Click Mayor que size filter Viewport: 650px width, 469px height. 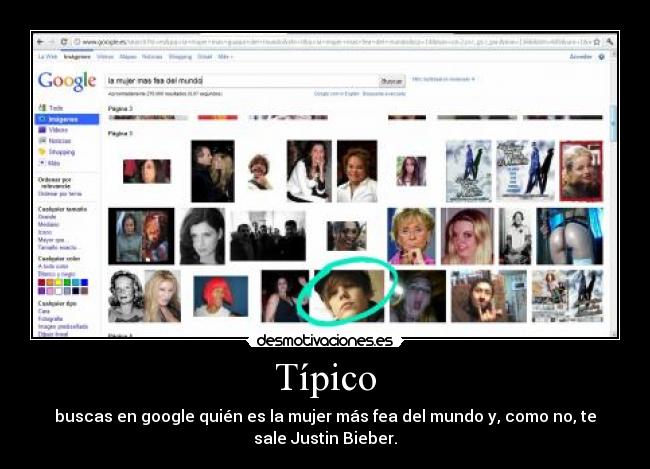pyautogui.click(x=52, y=240)
